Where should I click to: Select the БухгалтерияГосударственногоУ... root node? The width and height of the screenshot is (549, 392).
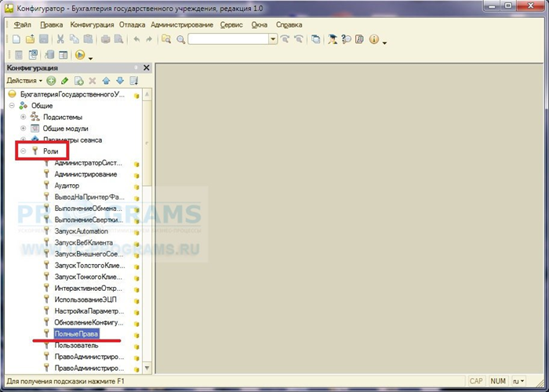(72, 94)
